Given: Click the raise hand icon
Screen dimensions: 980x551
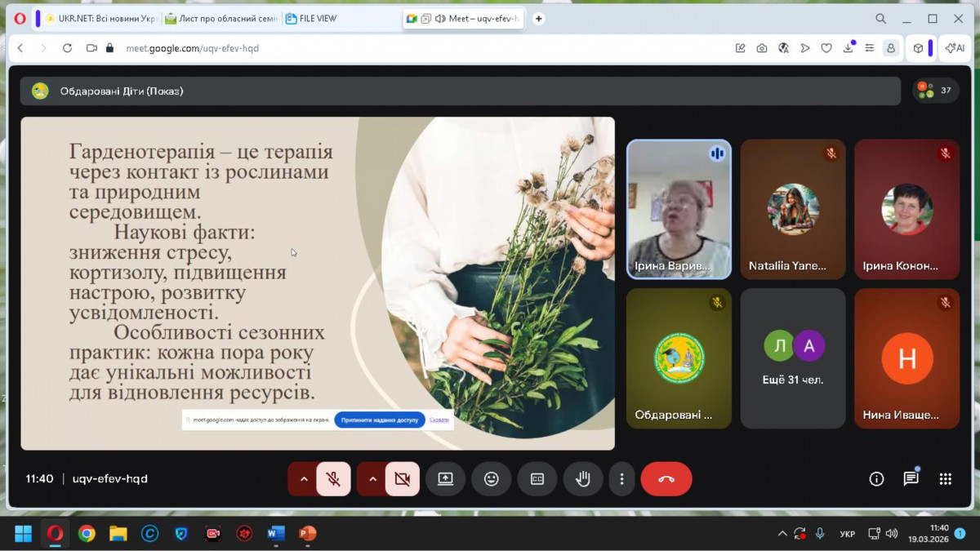Looking at the screenshot, I should point(583,479).
